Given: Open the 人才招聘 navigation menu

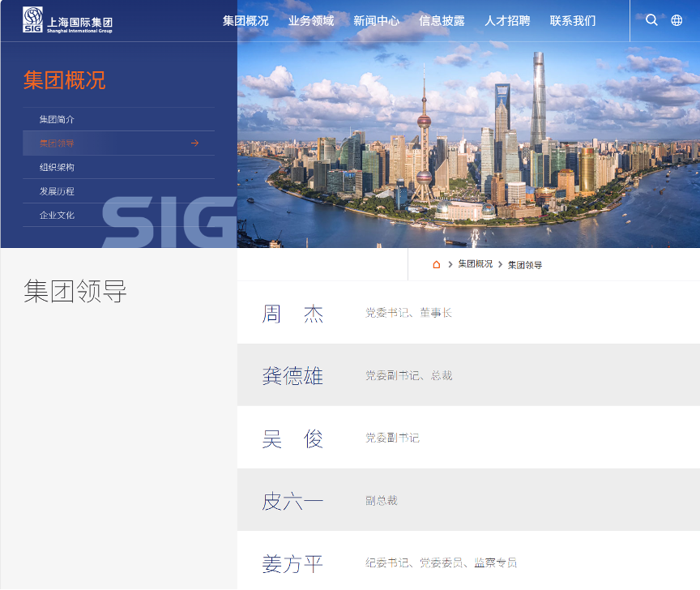Looking at the screenshot, I should [x=506, y=22].
